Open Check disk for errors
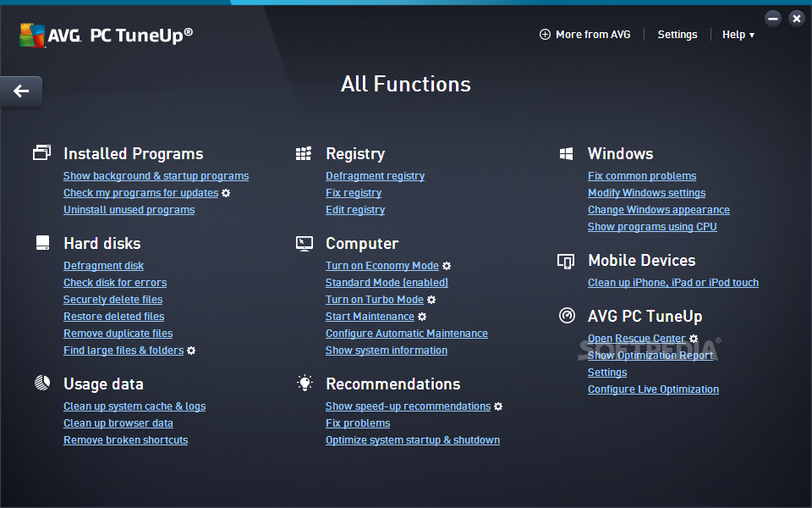The width and height of the screenshot is (812, 508). pos(115,283)
